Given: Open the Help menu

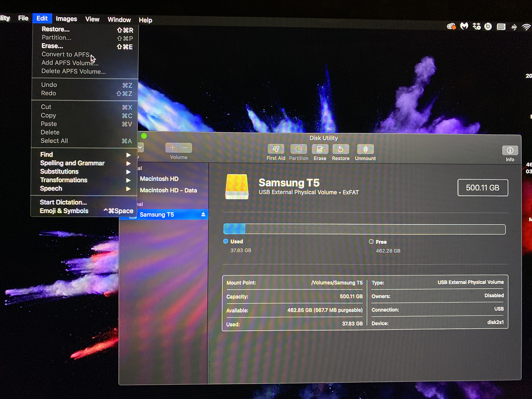Looking at the screenshot, I should pyautogui.click(x=146, y=20).
